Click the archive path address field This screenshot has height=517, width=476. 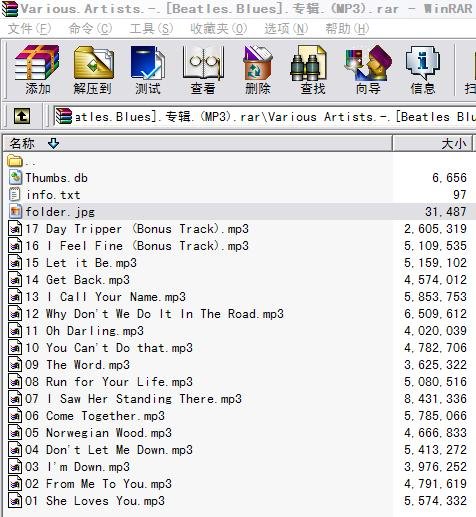pyautogui.click(x=263, y=117)
